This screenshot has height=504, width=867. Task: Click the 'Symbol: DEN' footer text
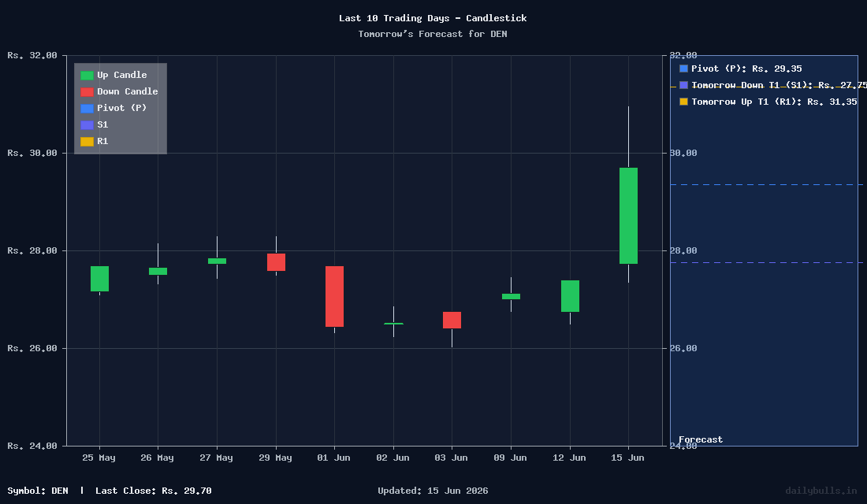[38, 491]
